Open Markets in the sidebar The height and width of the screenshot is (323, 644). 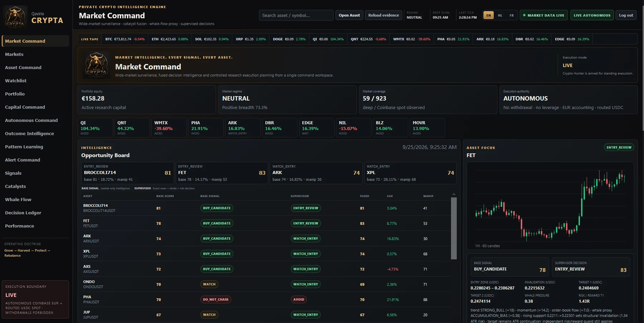pos(35,54)
